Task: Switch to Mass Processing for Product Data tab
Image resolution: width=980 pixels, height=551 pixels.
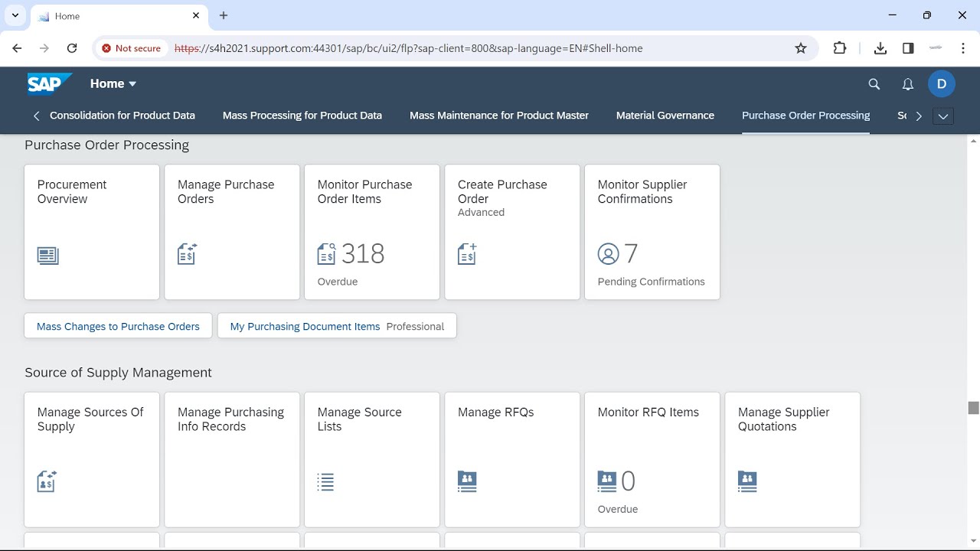Action: (x=302, y=116)
